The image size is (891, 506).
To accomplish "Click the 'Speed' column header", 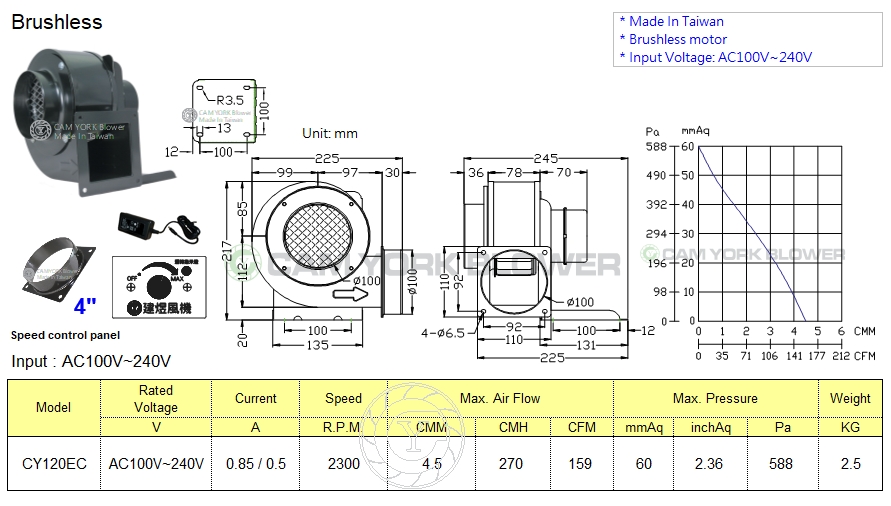I will pos(343,399).
